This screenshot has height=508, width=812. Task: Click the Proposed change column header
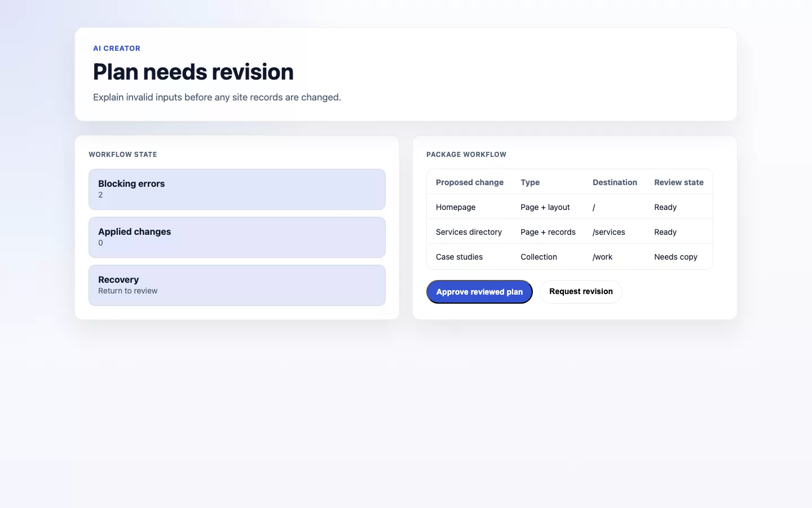tap(470, 182)
